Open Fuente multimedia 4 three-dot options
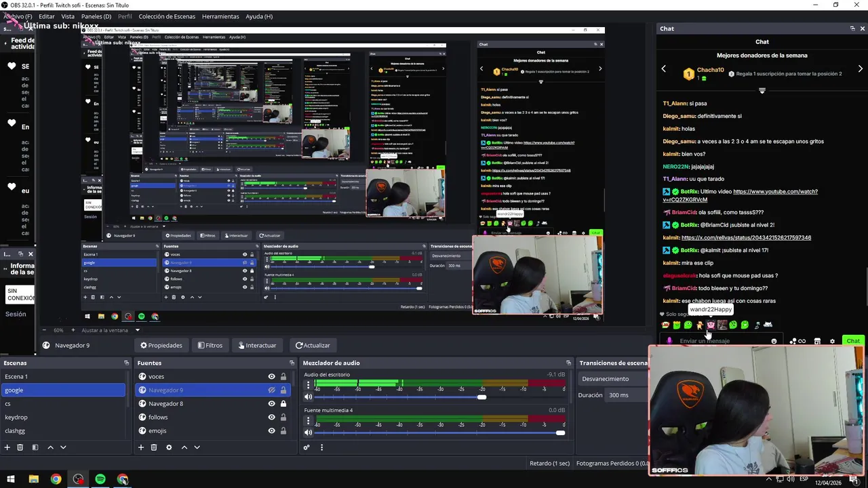Viewport: 868px width, 488px height. pos(308,421)
